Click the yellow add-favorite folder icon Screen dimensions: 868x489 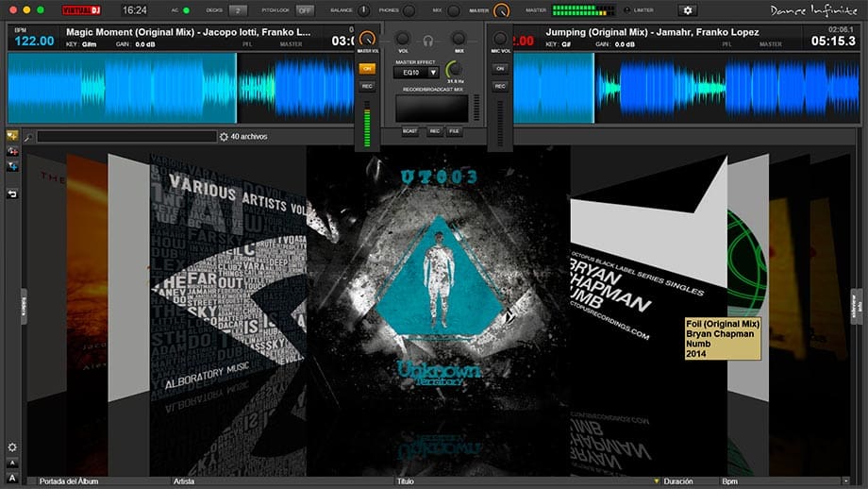(x=12, y=136)
